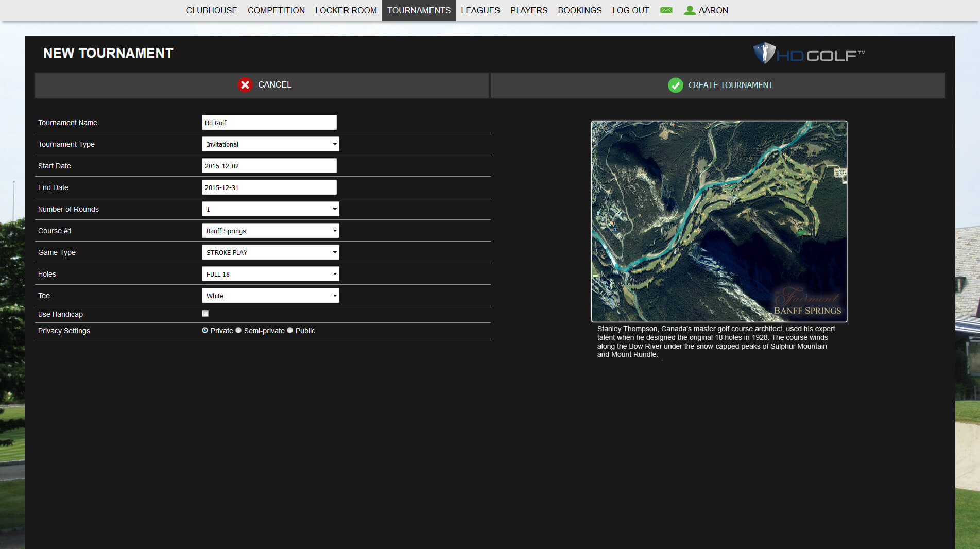Click the Tournament Name input field
This screenshot has width=980, height=549.
coord(269,123)
